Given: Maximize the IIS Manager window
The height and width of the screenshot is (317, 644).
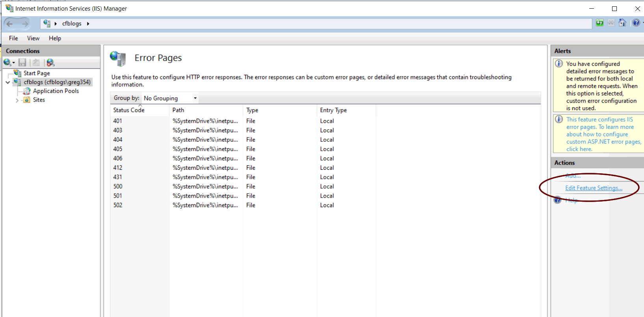Looking at the screenshot, I should (x=614, y=8).
